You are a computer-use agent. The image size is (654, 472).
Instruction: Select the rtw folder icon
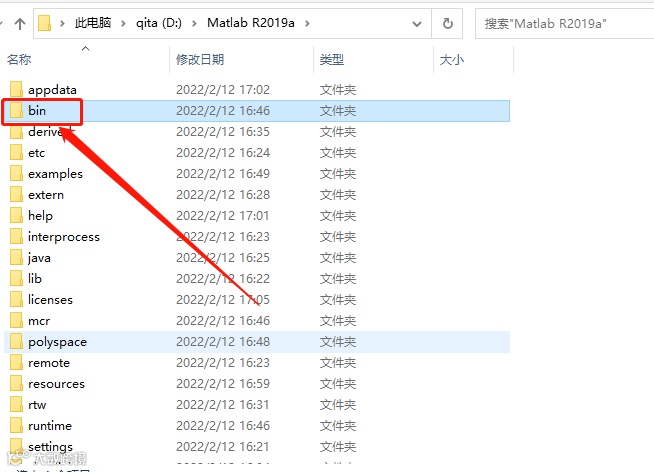point(16,404)
